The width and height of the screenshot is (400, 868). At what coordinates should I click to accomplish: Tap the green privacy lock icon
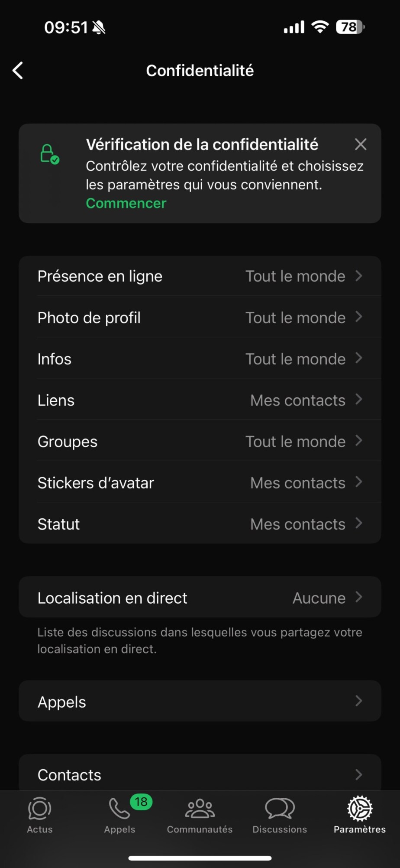coord(49,154)
